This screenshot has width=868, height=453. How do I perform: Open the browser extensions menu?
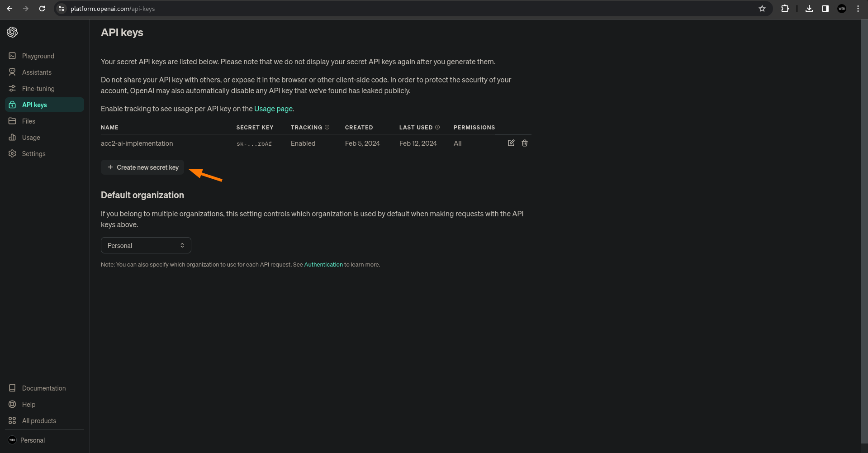point(785,9)
